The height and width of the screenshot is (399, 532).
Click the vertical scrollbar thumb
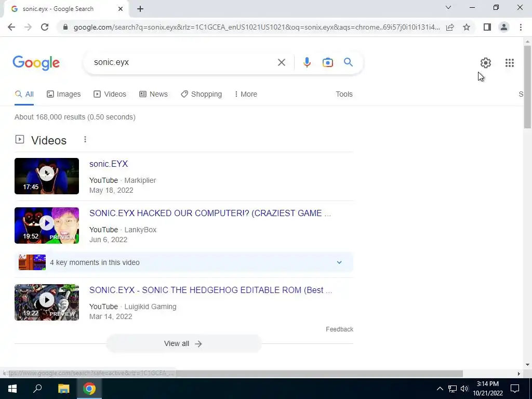[x=527, y=87]
